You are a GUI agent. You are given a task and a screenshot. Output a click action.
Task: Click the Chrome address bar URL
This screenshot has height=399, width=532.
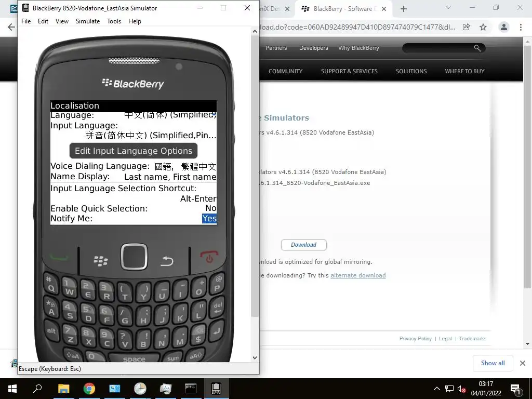(357, 27)
